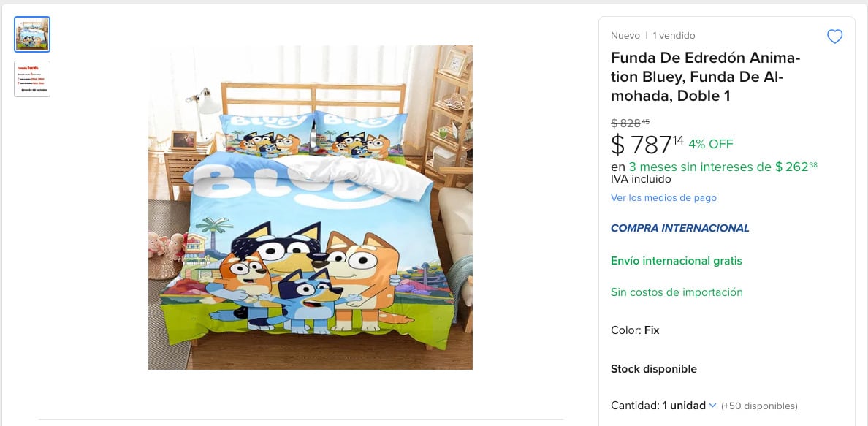Click Sin costos de importación text
Screen dimensions: 868x426
677,292
